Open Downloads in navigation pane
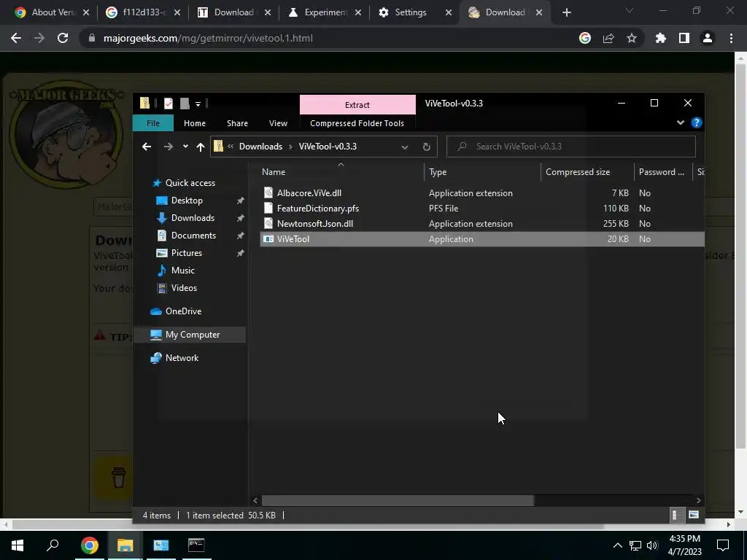The height and width of the screenshot is (560, 747). pos(193,217)
